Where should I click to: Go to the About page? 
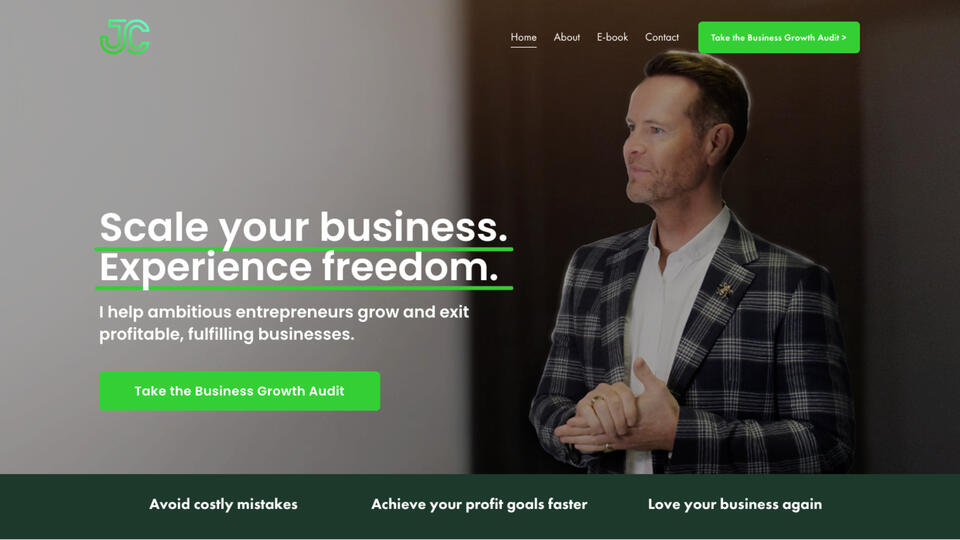point(566,37)
